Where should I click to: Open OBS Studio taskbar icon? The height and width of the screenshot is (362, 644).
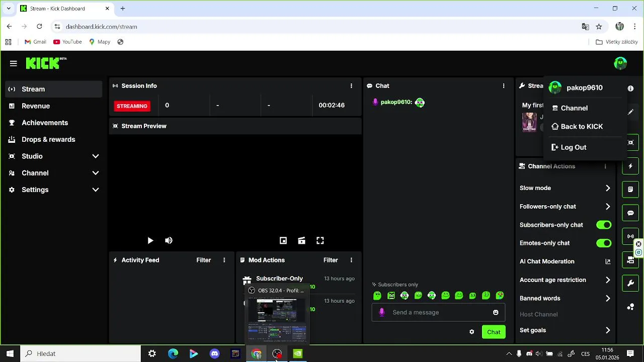277,354
